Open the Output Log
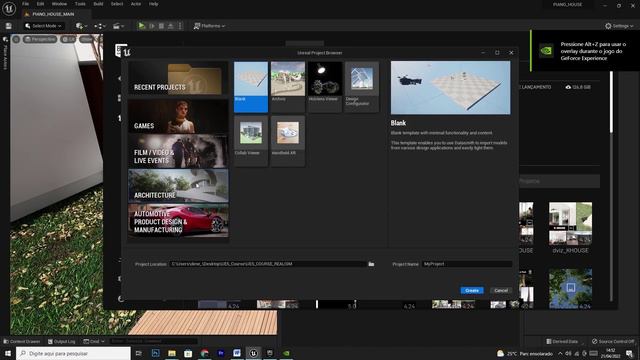The image size is (640, 360). pos(62,341)
